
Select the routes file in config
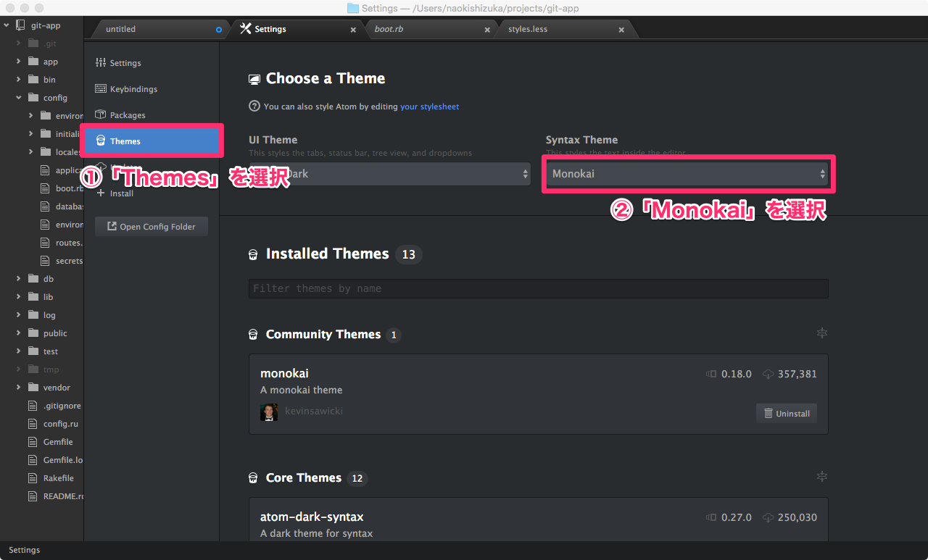[x=70, y=243]
